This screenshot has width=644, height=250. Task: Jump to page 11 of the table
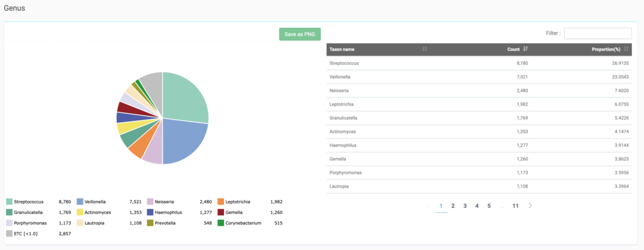[515, 206]
